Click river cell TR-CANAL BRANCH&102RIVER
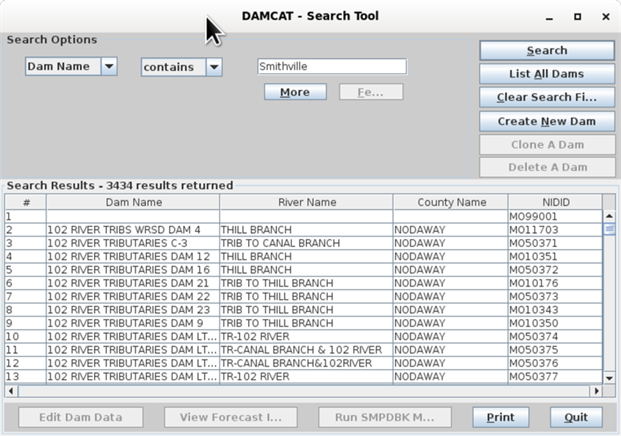 coord(307,363)
